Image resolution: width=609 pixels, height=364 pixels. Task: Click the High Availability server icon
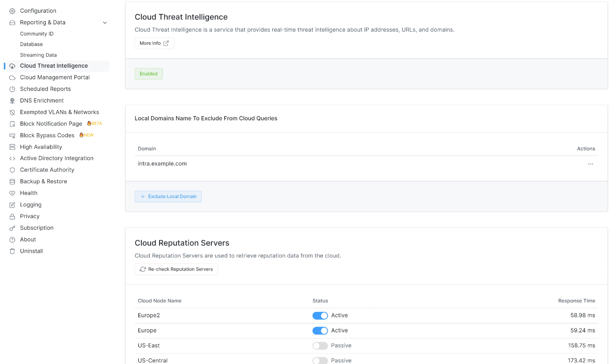tap(12, 147)
